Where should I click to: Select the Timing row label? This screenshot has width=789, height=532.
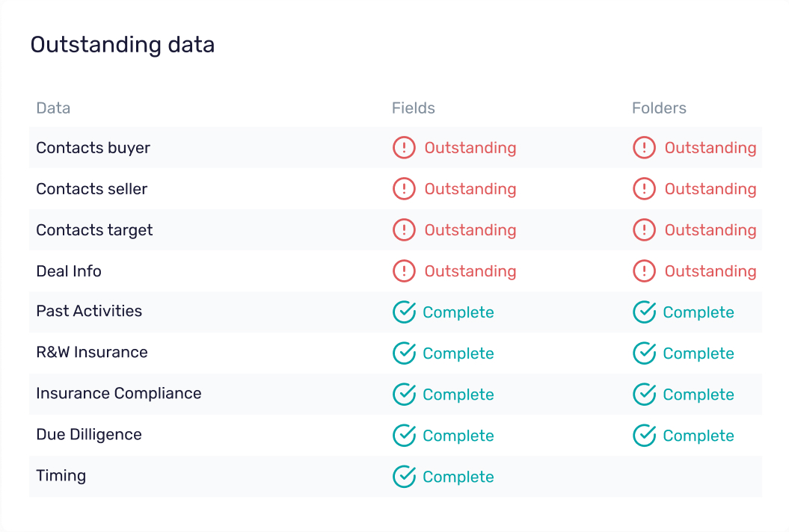[61, 476]
